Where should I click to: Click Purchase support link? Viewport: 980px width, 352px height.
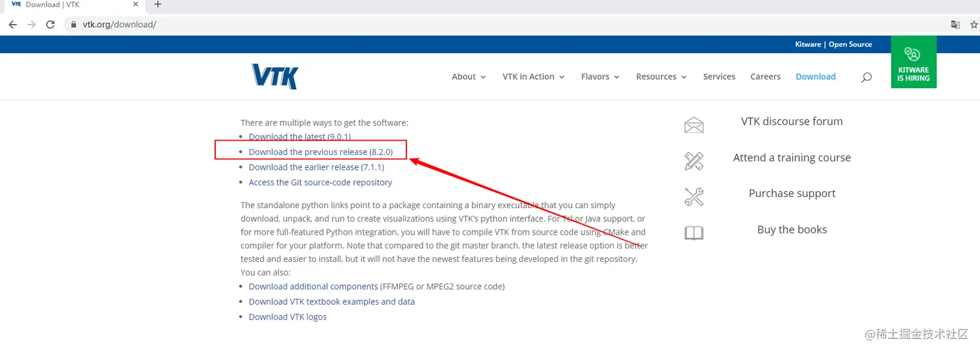click(792, 193)
